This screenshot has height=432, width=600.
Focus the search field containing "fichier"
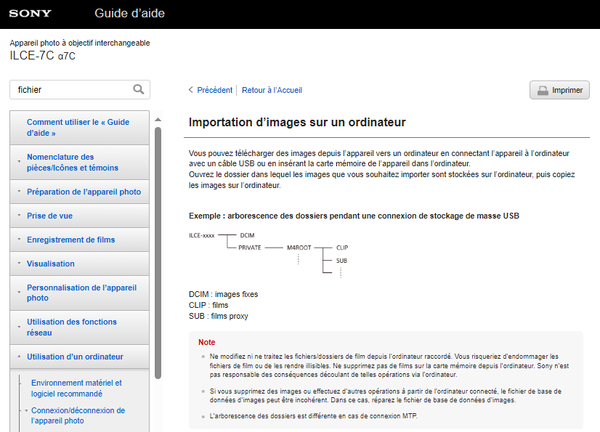pos(68,89)
